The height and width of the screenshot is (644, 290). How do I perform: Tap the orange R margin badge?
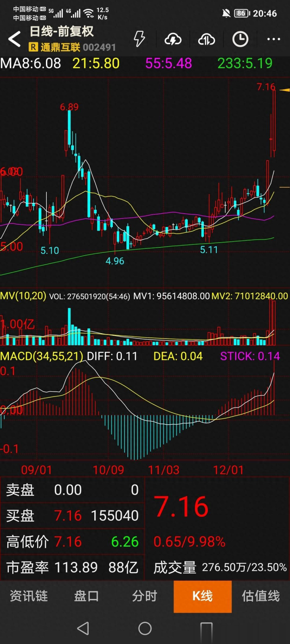(x=33, y=47)
